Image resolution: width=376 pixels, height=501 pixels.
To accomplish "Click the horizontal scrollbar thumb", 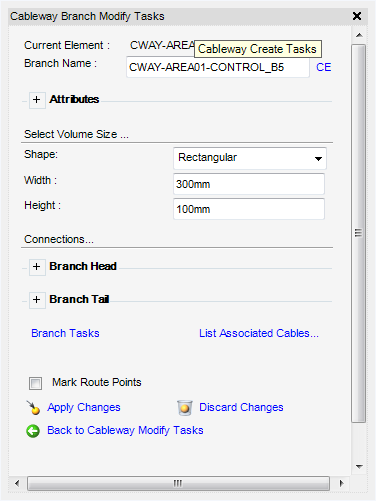I will (178, 483).
